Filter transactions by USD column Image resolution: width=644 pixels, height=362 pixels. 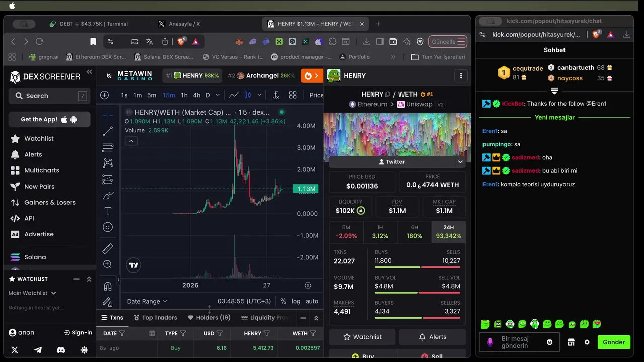click(220, 333)
